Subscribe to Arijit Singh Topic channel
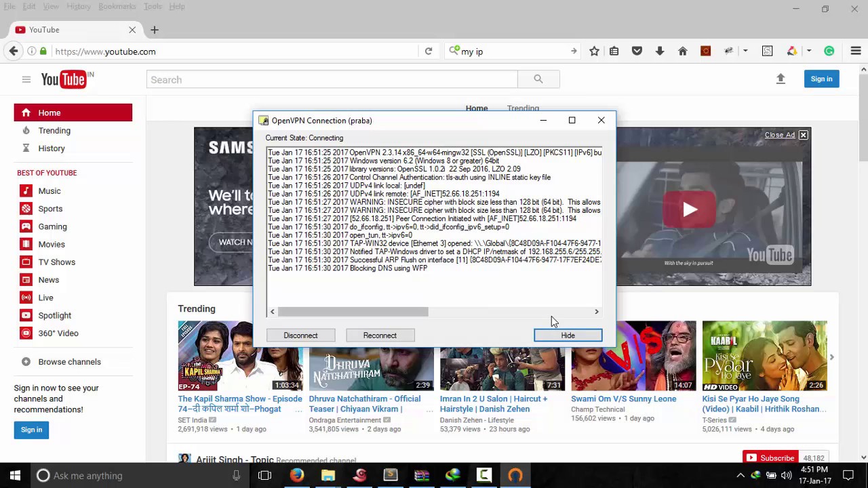868x488 pixels. click(x=770, y=458)
